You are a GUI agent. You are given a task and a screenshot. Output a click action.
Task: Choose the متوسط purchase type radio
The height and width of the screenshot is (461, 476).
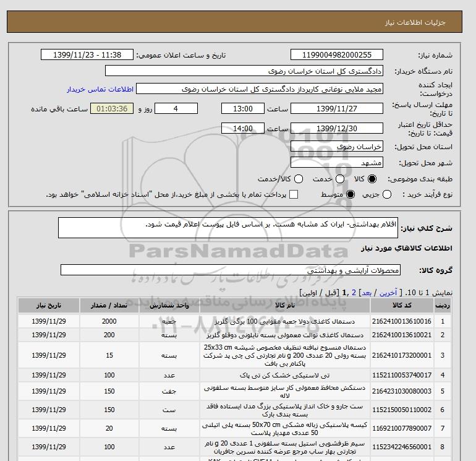coord(351,194)
